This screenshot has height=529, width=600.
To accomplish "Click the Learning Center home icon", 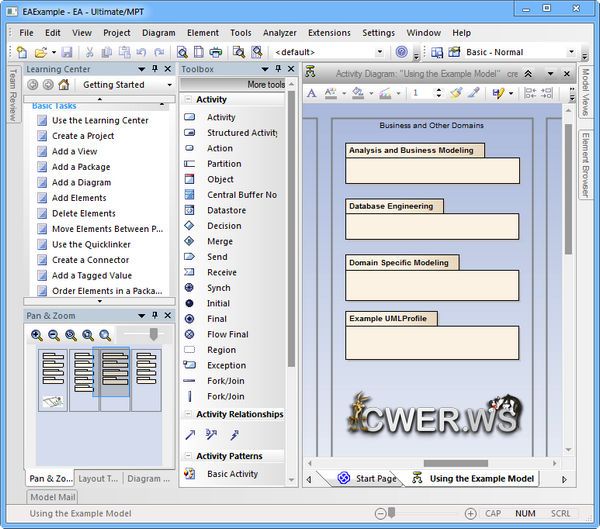I will click(64, 85).
